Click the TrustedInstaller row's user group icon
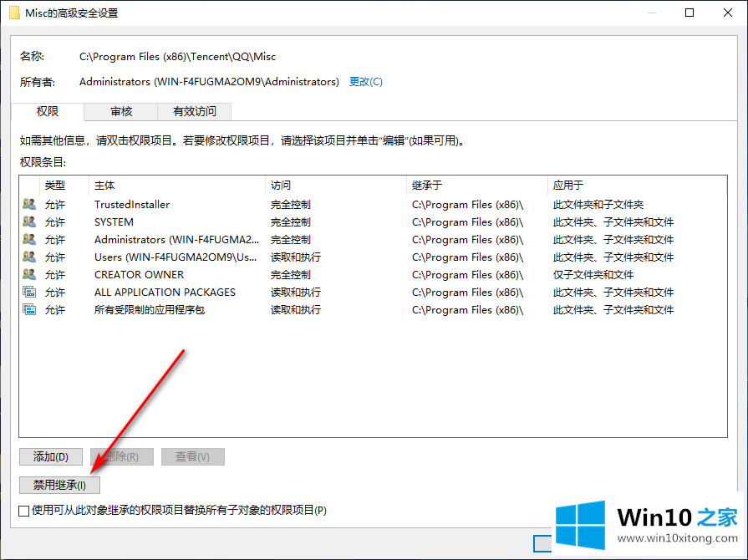The image size is (748, 560). coord(29,204)
